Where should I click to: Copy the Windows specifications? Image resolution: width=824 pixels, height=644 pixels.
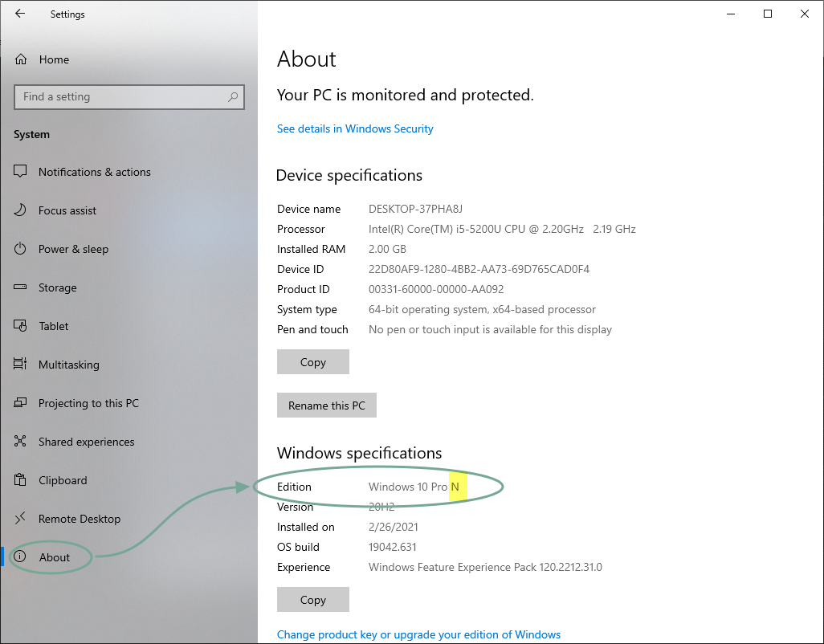click(313, 599)
